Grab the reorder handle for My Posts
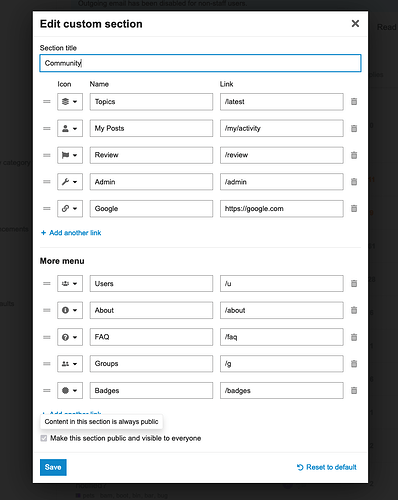 pyautogui.click(x=47, y=128)
